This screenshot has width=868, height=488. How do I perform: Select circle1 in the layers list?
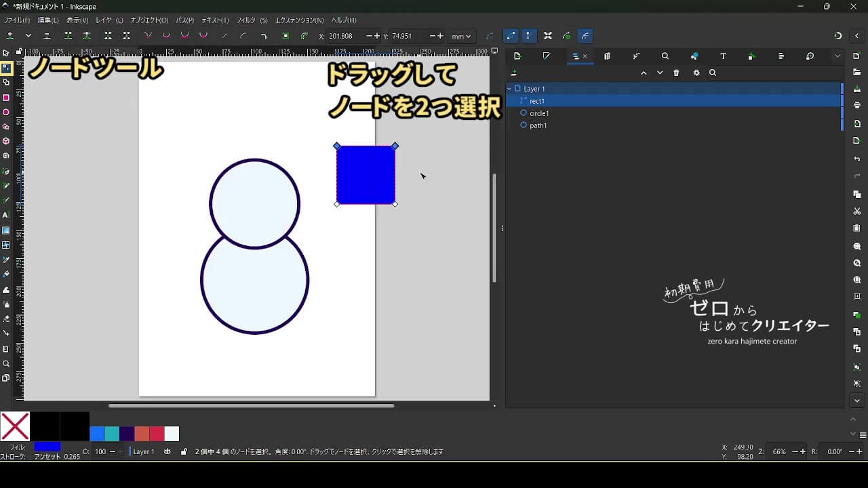539,113
